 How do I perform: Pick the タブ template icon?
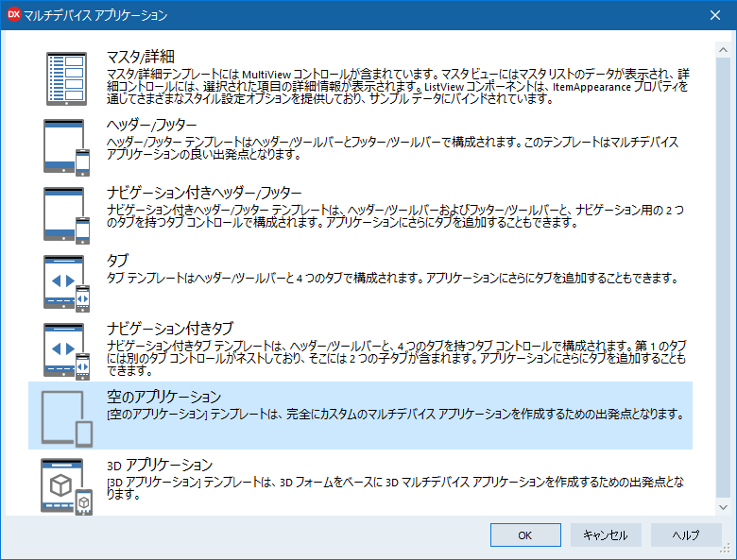66,283
